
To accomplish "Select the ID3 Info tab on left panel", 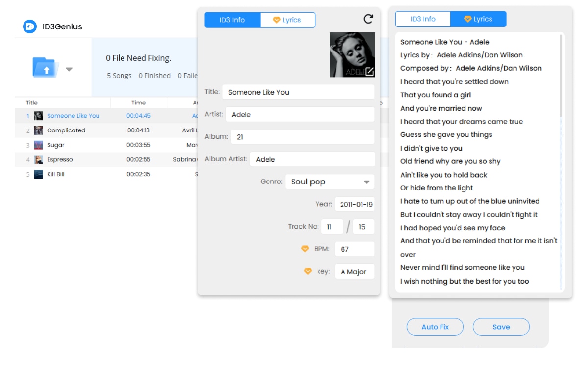I will coord(232,20).
